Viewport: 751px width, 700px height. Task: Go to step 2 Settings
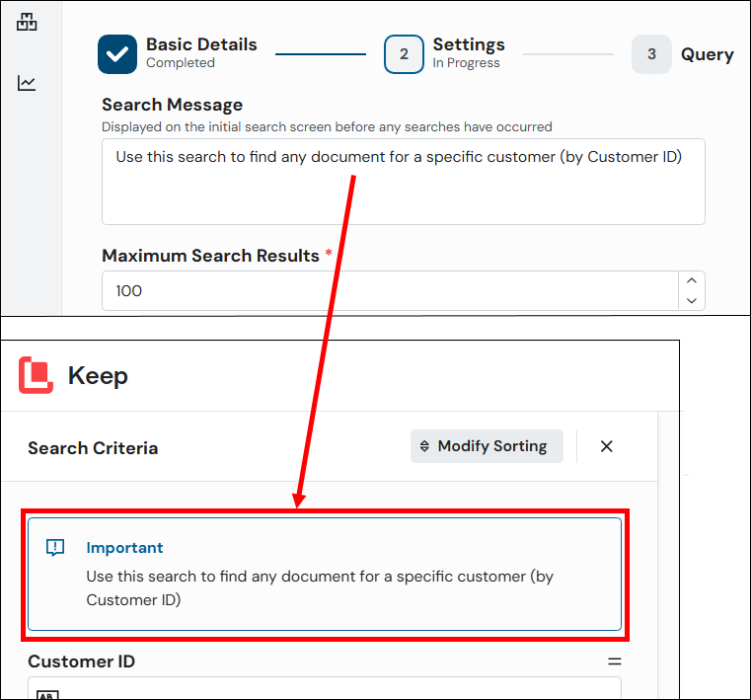404,54
